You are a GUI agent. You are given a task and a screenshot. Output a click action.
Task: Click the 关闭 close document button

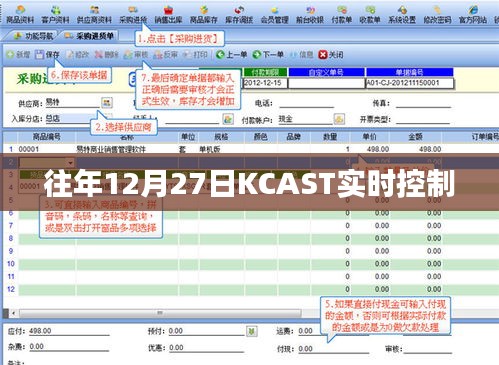tap(331, 54)
